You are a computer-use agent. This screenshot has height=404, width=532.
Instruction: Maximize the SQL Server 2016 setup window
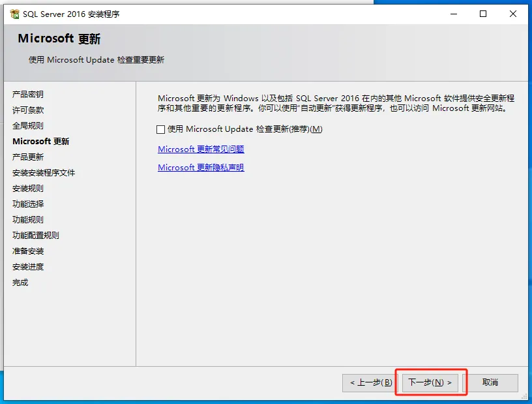pos(483,14)
